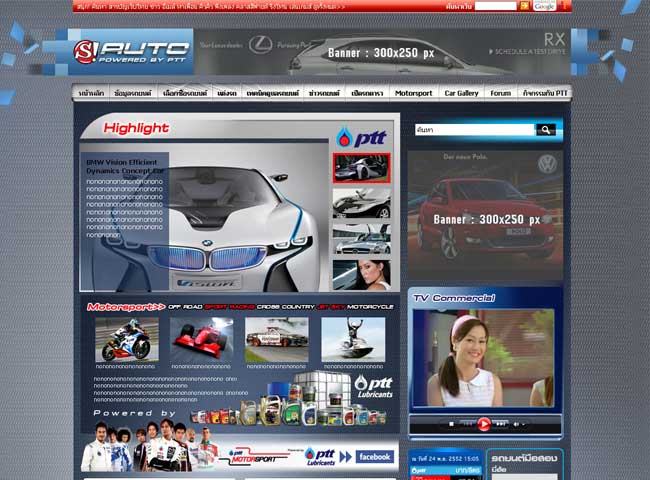Click the Facebook button in bottom banner
The height and width of the screenshot is (480, 650).
pos(374,457)
